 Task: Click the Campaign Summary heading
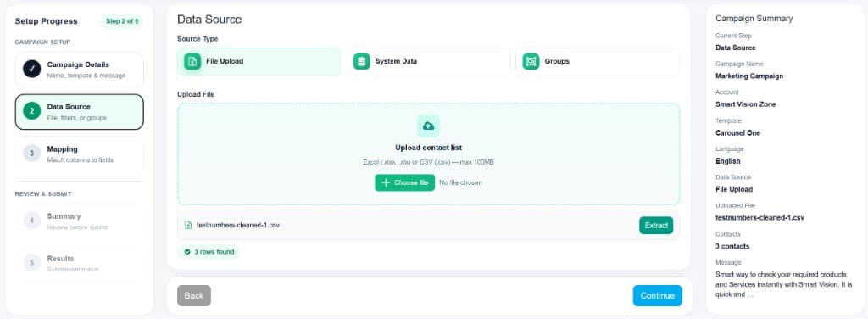point(754,19)
